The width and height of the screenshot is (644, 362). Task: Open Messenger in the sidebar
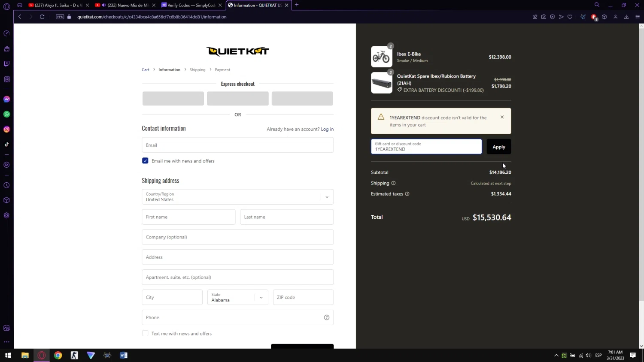click(6, 99)
